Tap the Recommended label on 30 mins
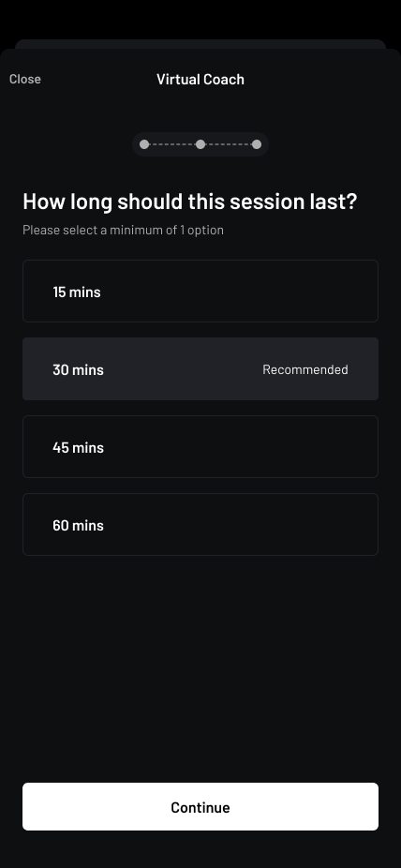 tap(305, 369)
